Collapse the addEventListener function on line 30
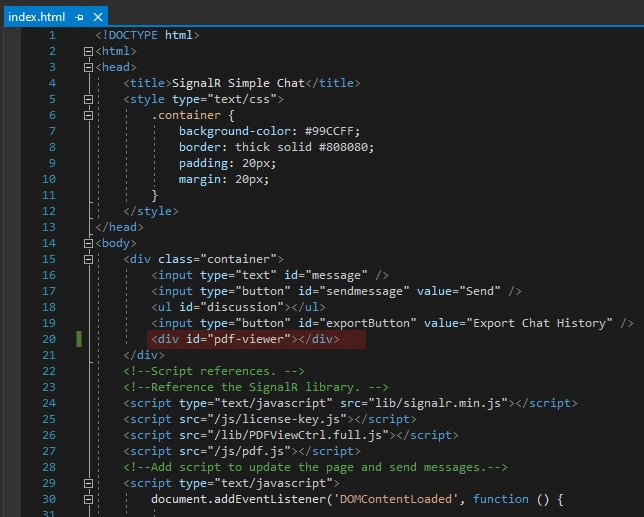Image resolution: width=644 pixels, height=517 pixels. point(88,499)
